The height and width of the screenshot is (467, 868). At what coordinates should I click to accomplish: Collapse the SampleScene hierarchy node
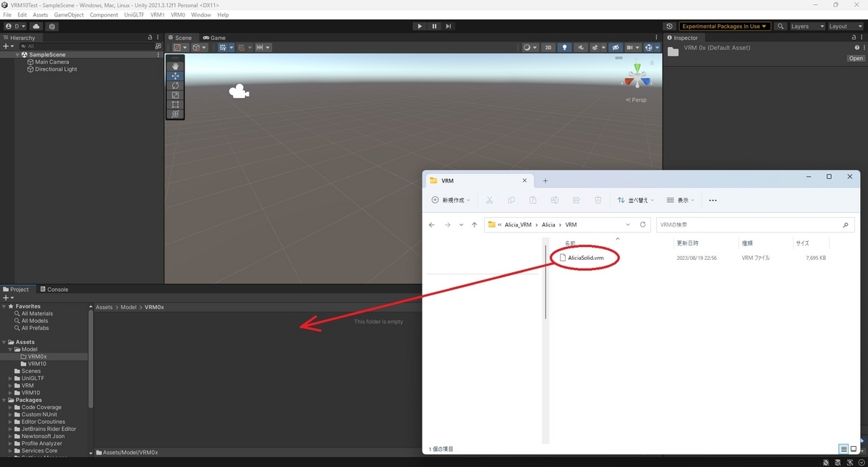18,55
